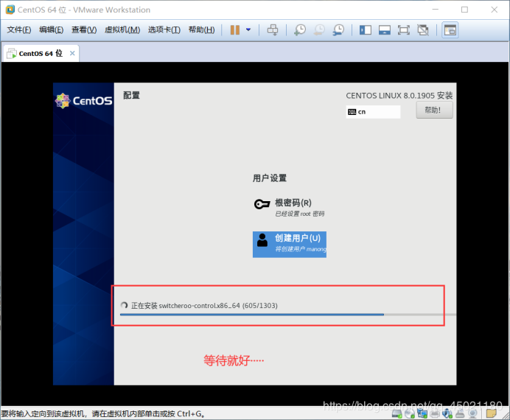The width and height of the screenshot is (510, 420).
Task: Expand the power options dropdown arrow
Action: tap(248, 30)
